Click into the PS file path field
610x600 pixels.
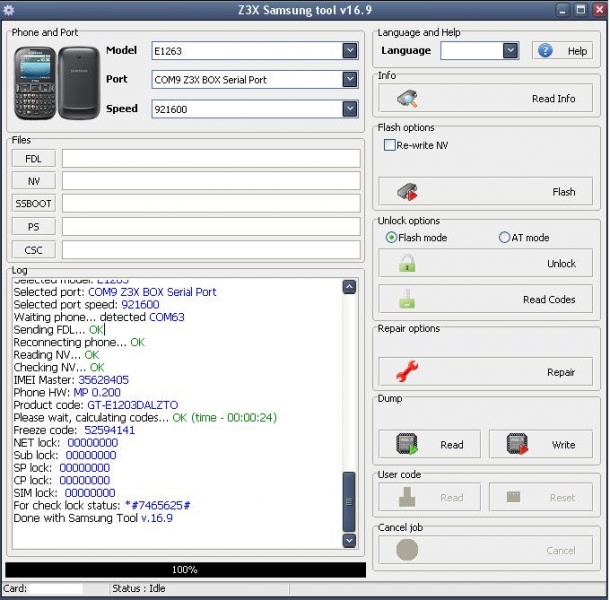click(211, 227)
